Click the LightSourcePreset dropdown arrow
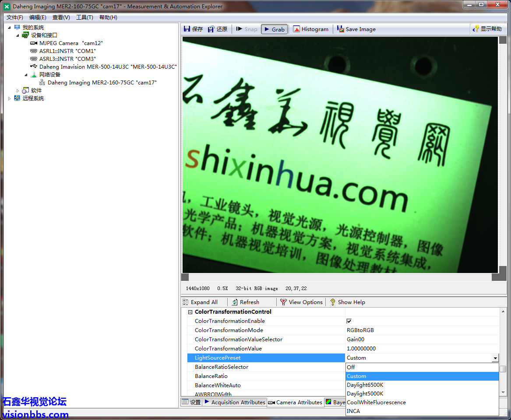Viewport: 511px width, 420px height. click(495, 358)
